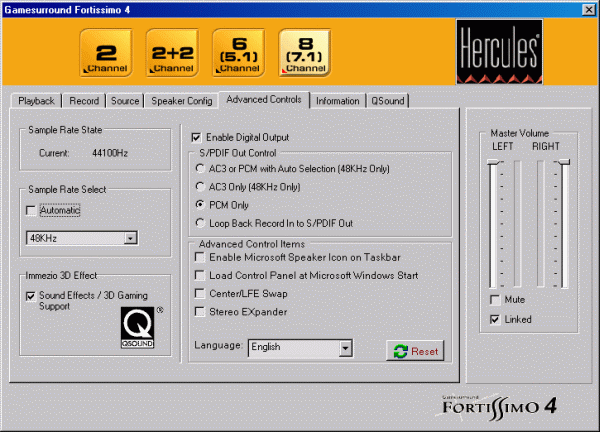Viewport: 600px width, 432px height.
Task: Click the Hercules logo
Action: (x=499, y=52)
